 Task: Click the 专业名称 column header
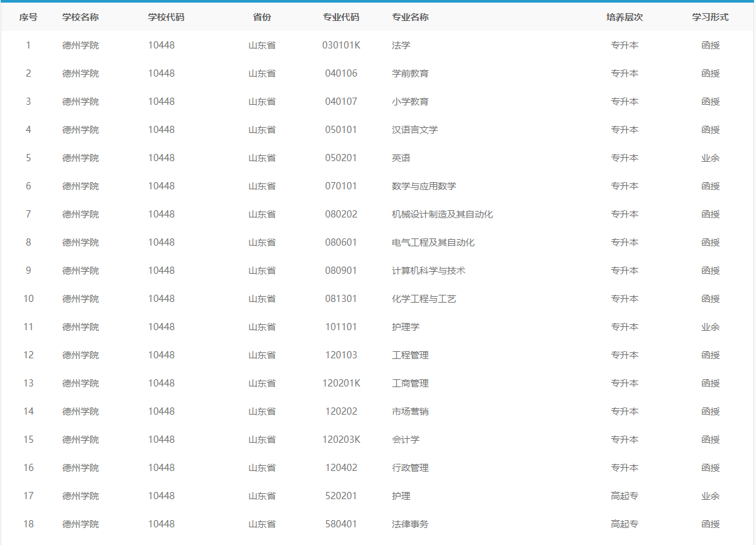(x=410, y=18)
